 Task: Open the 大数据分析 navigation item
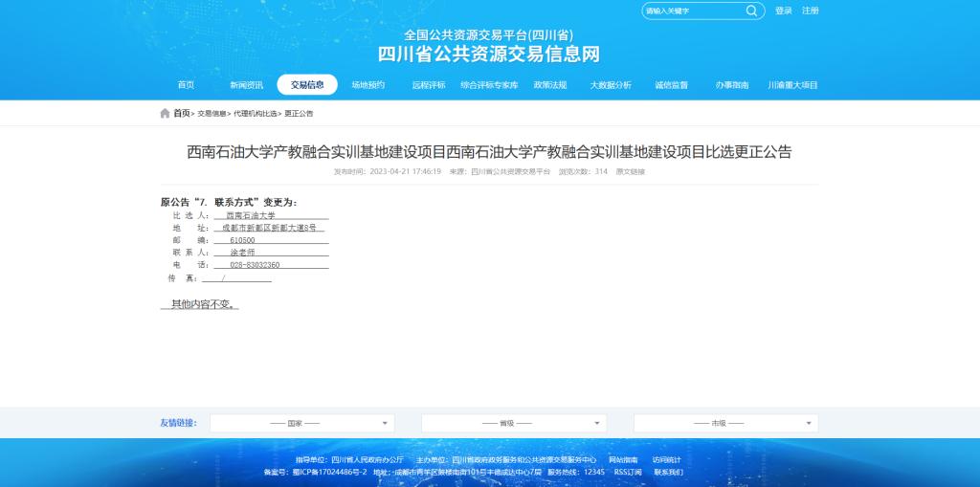point(611,85)
